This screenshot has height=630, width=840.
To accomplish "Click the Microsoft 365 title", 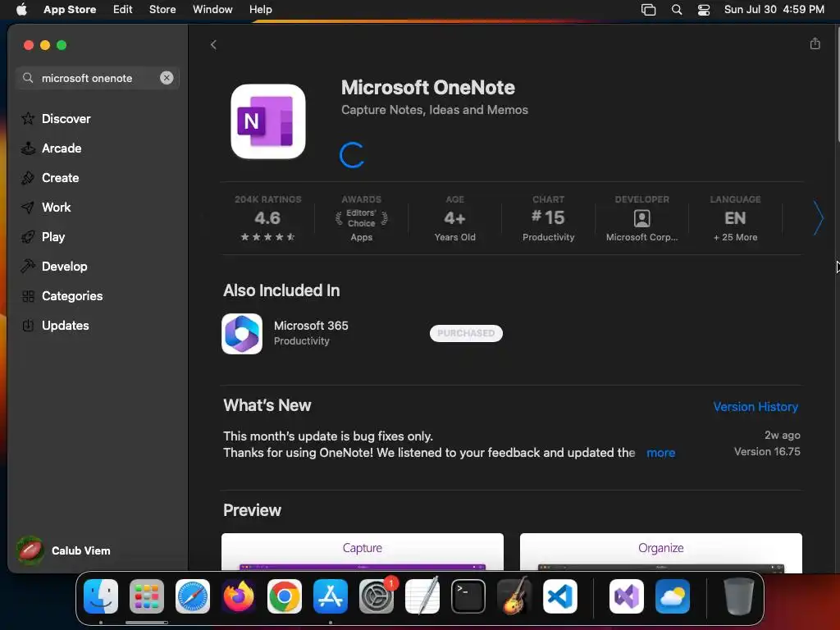I will (x=311, y=326).
